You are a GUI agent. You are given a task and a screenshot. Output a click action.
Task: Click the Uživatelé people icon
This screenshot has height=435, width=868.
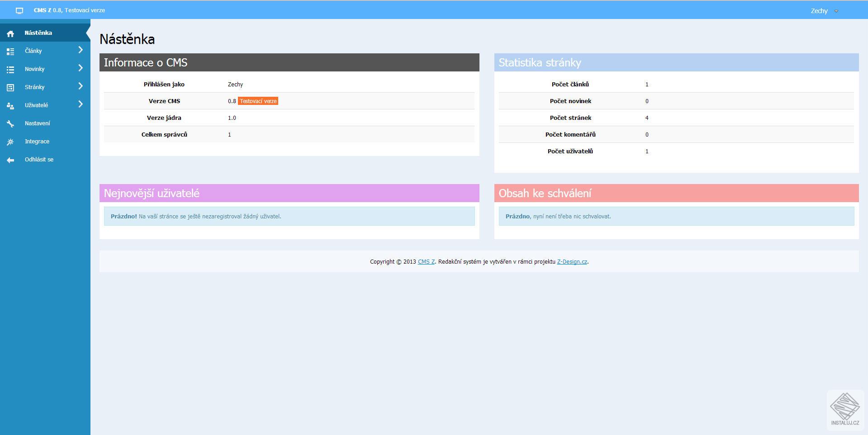10,106
